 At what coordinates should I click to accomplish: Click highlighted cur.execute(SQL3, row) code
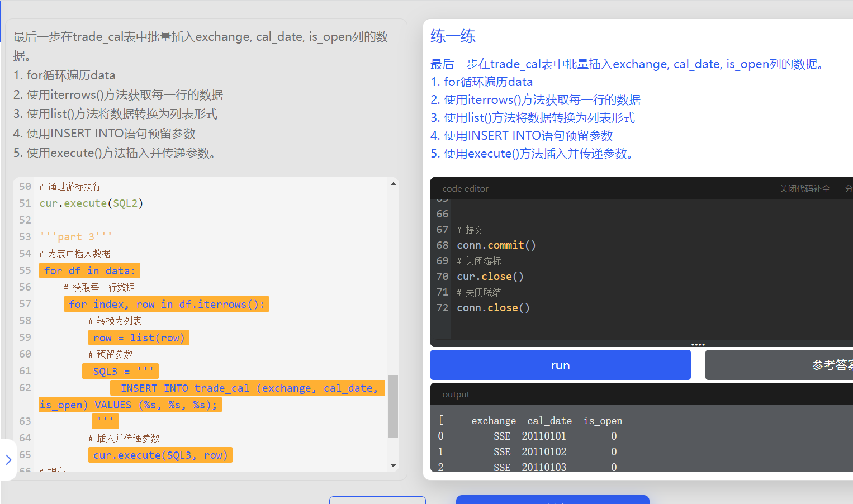click(160, 455)
